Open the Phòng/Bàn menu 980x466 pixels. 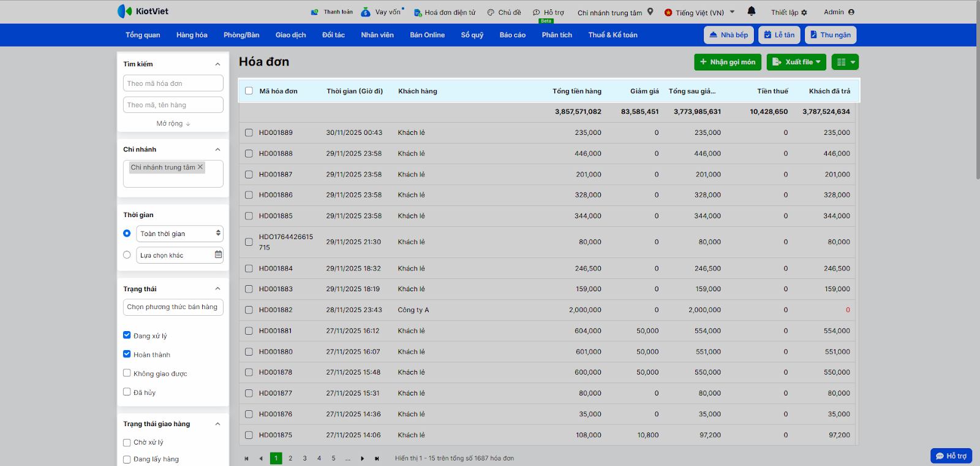(241, 35)
